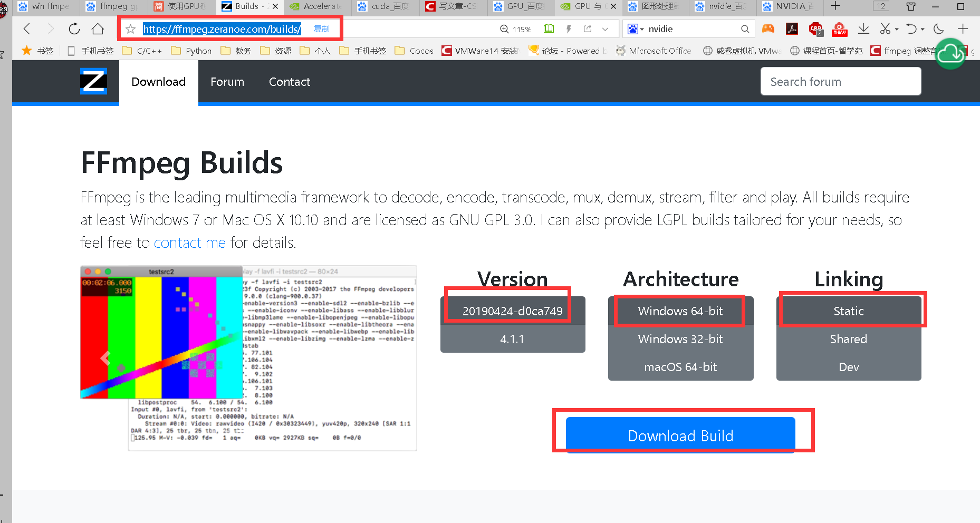This screenshot has height=523, width=980.
Task: Bookmark this page with the star icon
Action: 131,30
